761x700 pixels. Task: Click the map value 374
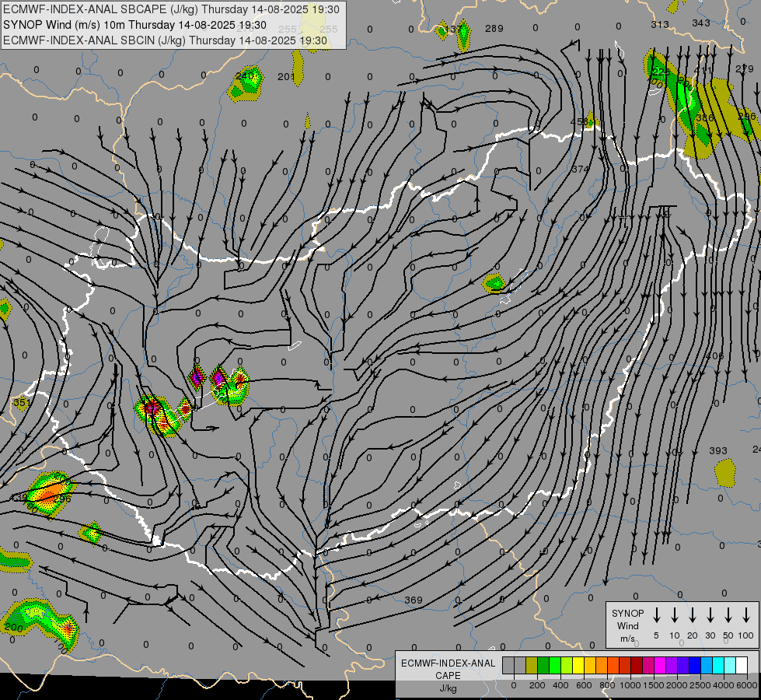tap(581, 169)
